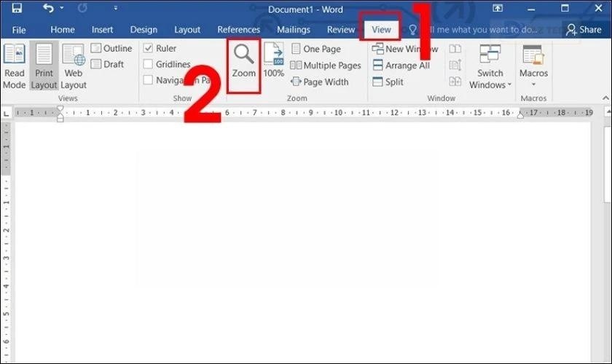Click the Tell me what you want search box
The width and height of the screenshot is (612, 364).
tap(482, 30)
